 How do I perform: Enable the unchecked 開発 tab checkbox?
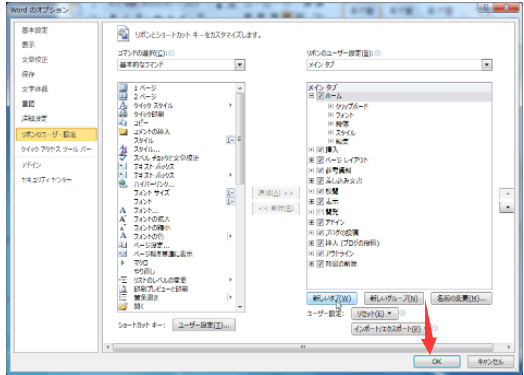pyautogui.click(x=320, y=212)
